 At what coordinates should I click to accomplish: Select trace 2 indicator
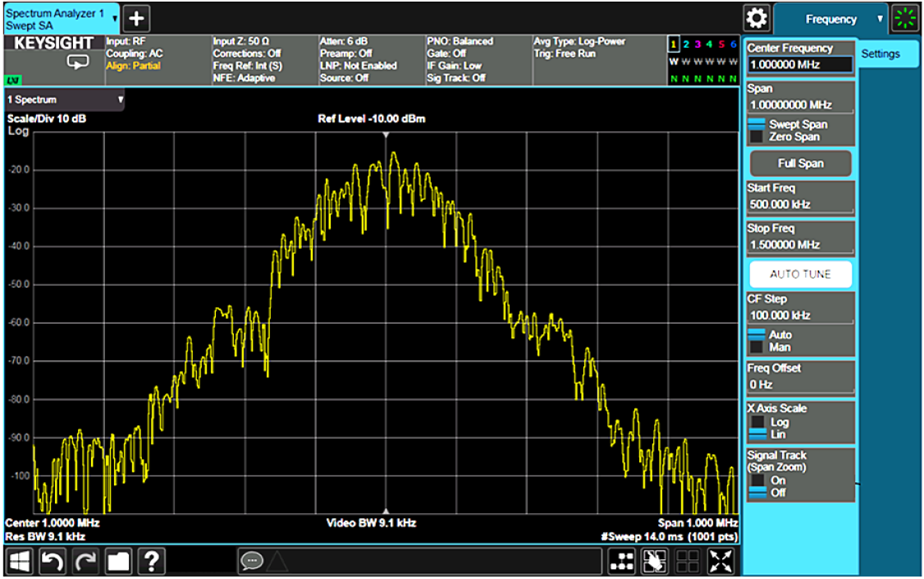tap(686, 44)
